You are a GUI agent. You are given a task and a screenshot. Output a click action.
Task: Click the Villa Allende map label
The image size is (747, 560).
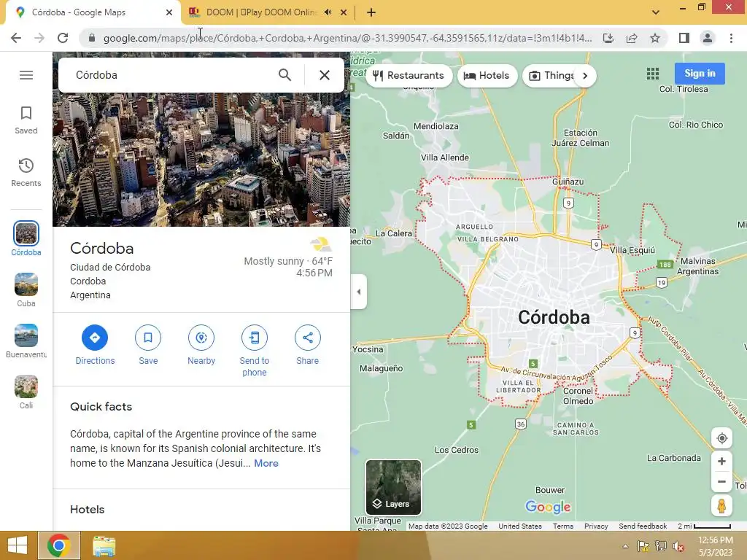click(445, 157)
